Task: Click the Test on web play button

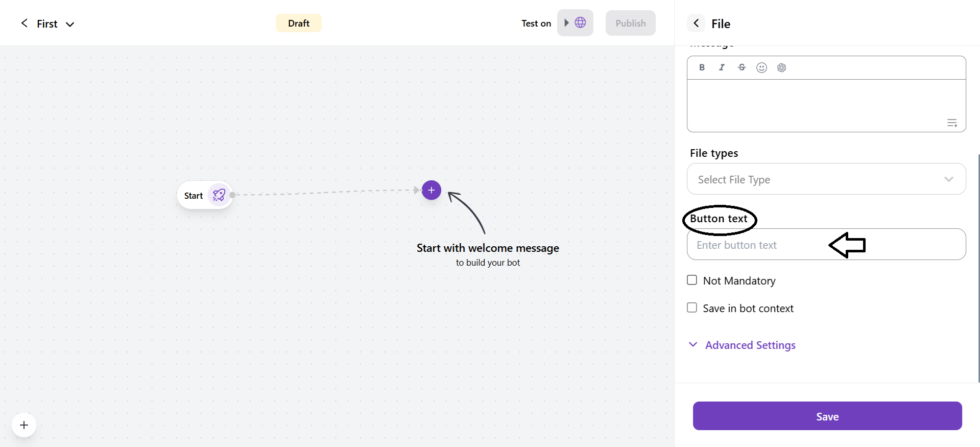Action: pyautogui.click(x=575, y=23)
